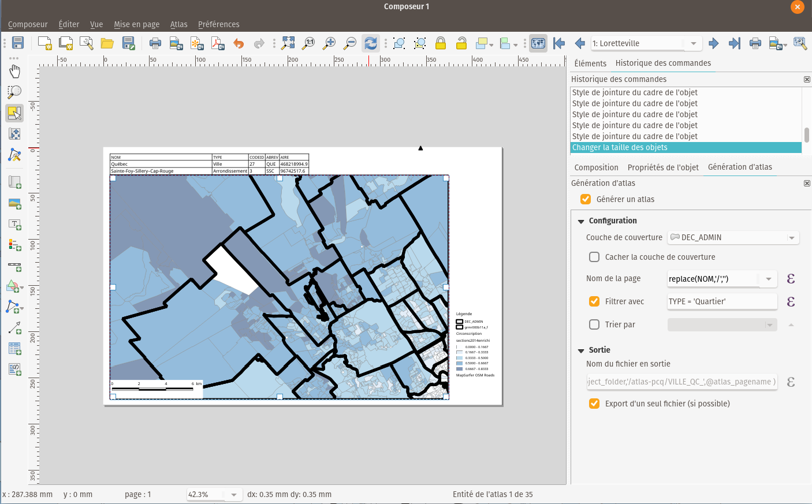
Task: Select the Add new label tool
Action: (14, 224)
